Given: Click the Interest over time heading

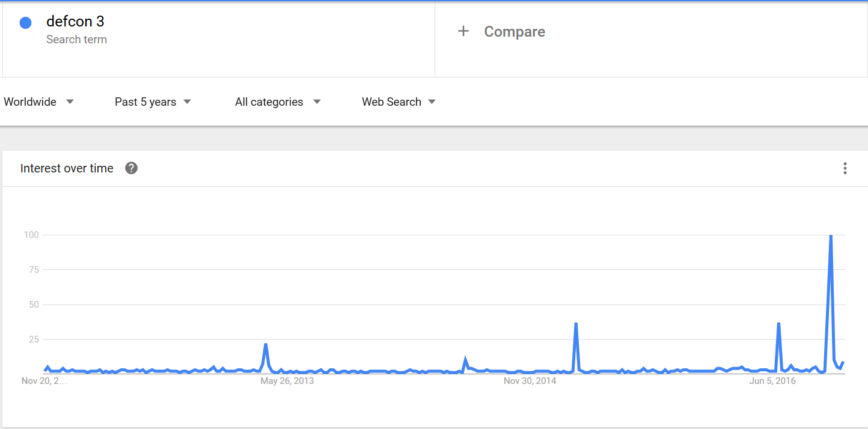Looking at the screenshot, I should 67,168.
